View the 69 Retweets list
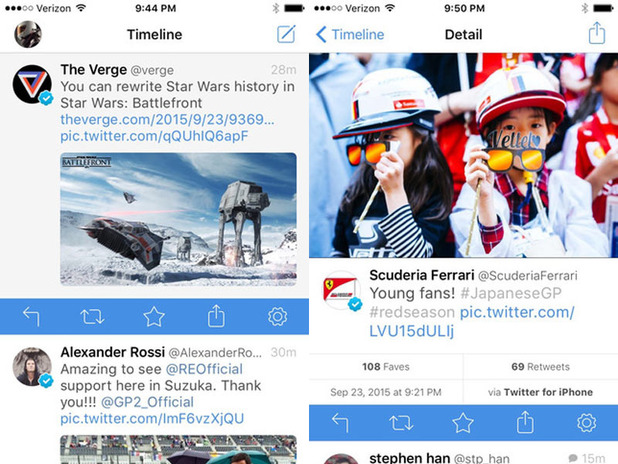 (541, 367)
